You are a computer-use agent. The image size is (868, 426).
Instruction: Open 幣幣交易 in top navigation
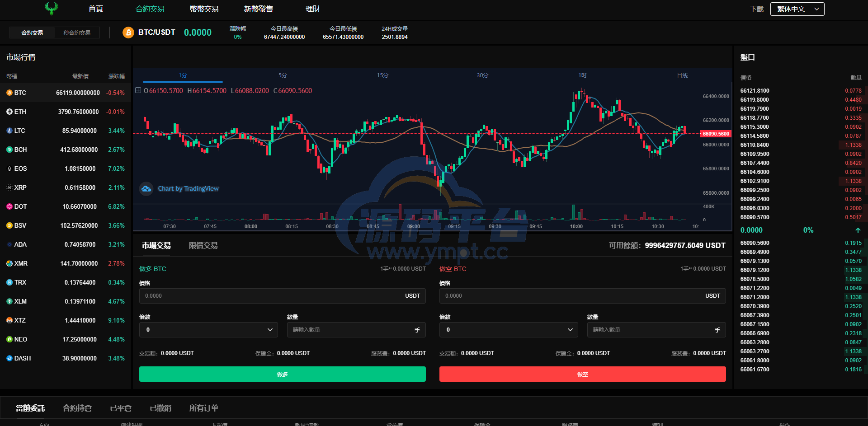click(204, 9)
